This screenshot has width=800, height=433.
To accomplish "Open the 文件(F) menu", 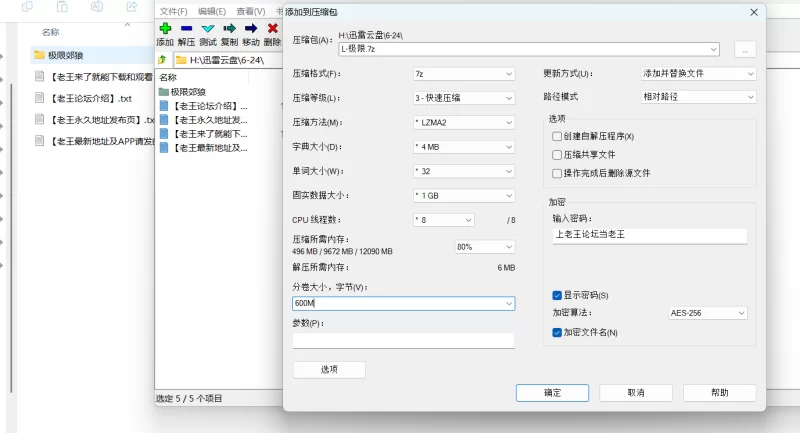I will click(173, 11).
